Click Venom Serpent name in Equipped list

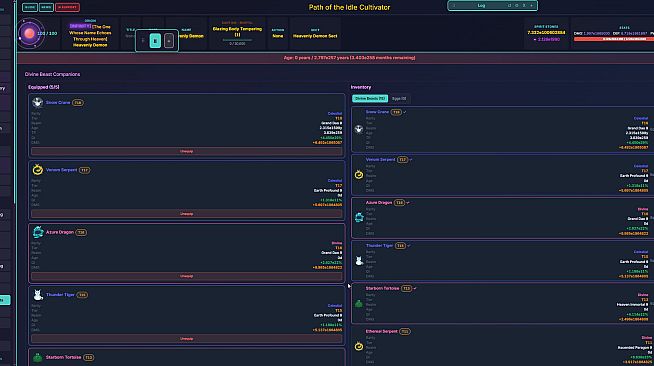[x=61, y=170]
